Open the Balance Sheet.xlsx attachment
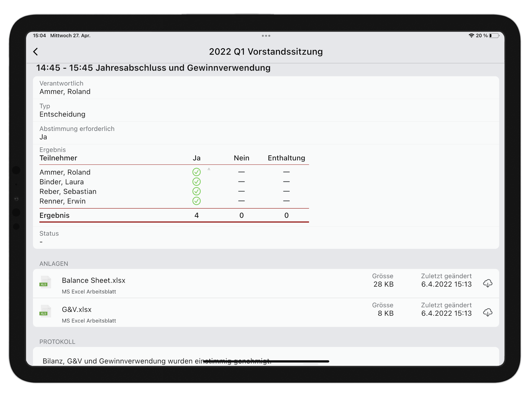532x396 pixels. (x=93, y=281)
